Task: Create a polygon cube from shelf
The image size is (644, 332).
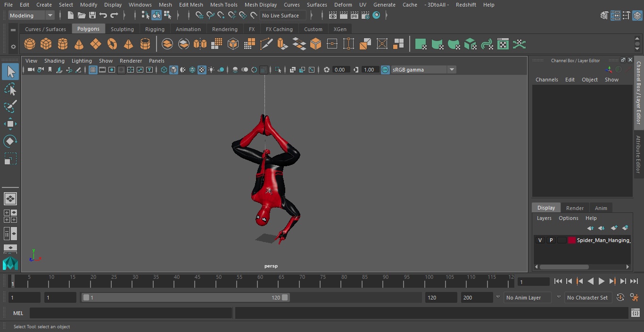Action: point(46,44)
